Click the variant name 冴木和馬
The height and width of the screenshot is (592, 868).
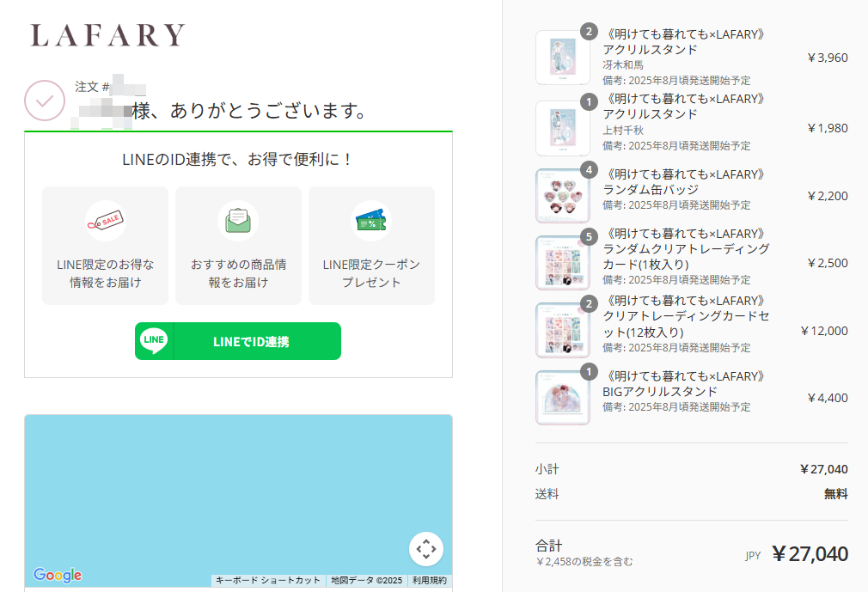point(623,64)
